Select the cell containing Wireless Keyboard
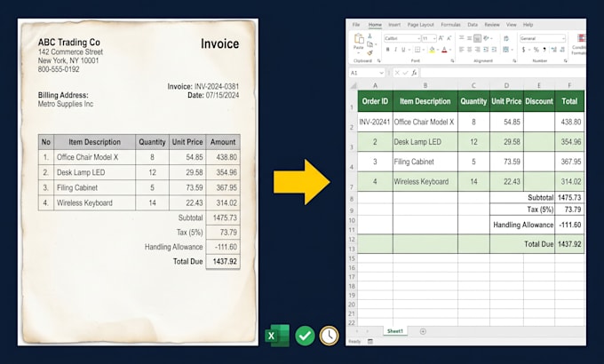Viewport: 604px width, 364px height. point(425,181)
